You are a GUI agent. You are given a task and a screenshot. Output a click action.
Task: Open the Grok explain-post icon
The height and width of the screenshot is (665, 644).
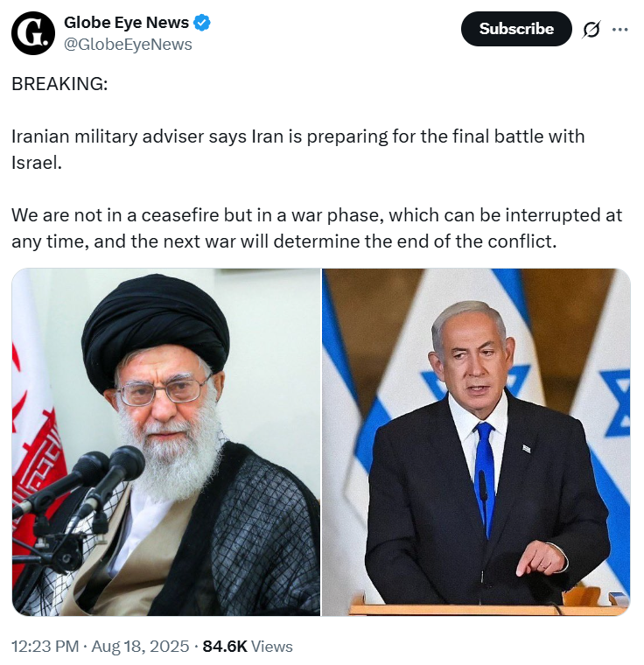pos(591,29)
